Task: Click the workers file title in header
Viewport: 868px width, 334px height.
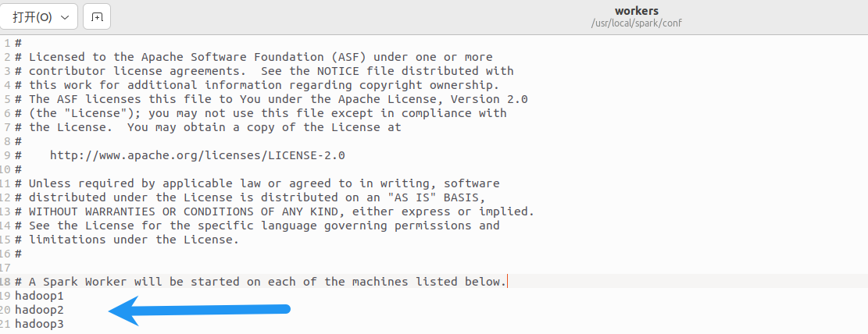Action: click(x=636, y=11)
